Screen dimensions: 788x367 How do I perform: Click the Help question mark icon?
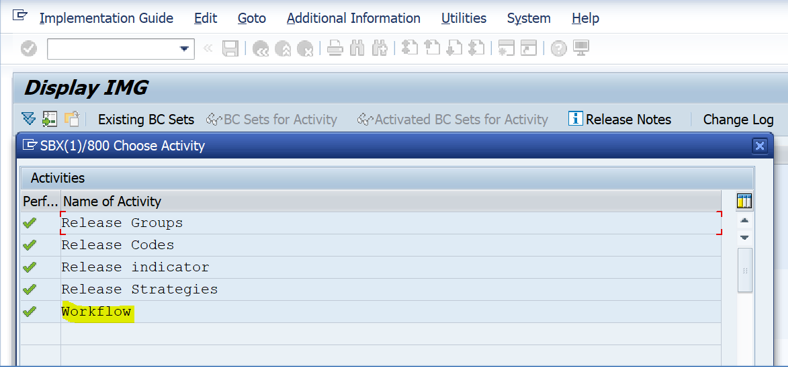tap(559, 49)
